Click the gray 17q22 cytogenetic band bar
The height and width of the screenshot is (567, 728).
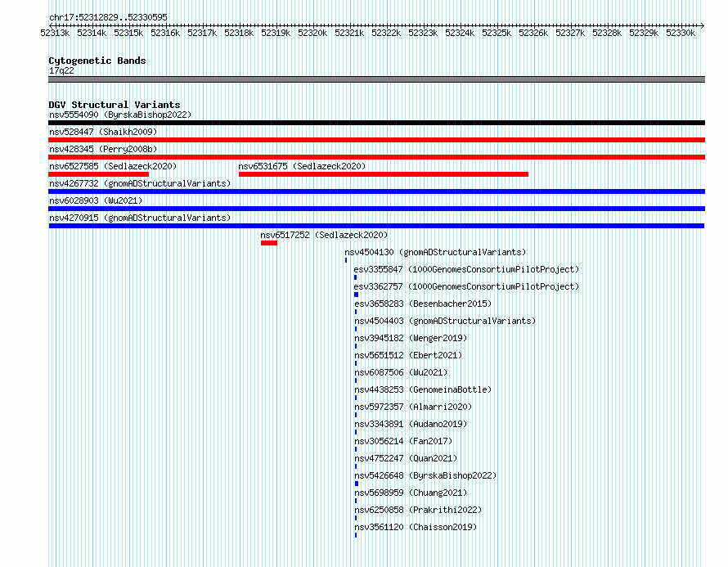point(376,79)
